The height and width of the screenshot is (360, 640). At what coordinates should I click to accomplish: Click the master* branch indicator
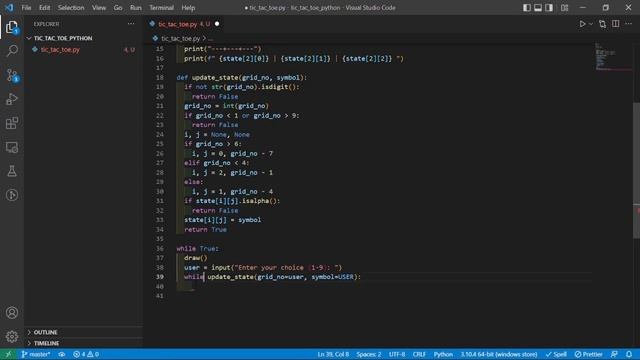(x=36, y=354)
